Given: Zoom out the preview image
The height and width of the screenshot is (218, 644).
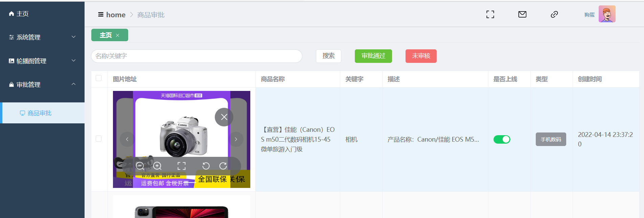Looking at the screenshot, I should tap(140, 166).
